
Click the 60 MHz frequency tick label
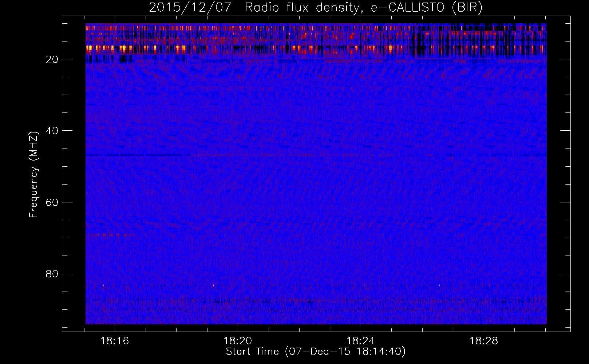(52, 202)
